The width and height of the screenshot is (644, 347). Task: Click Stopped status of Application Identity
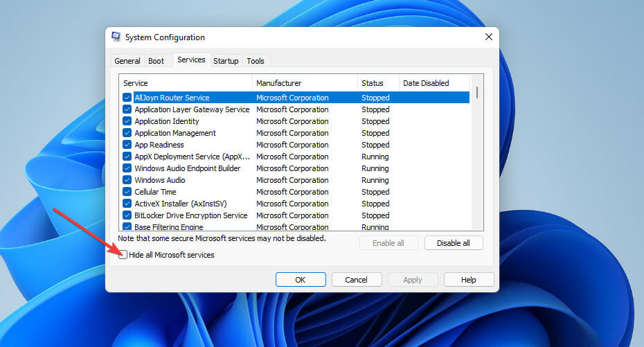coord(375,121)
